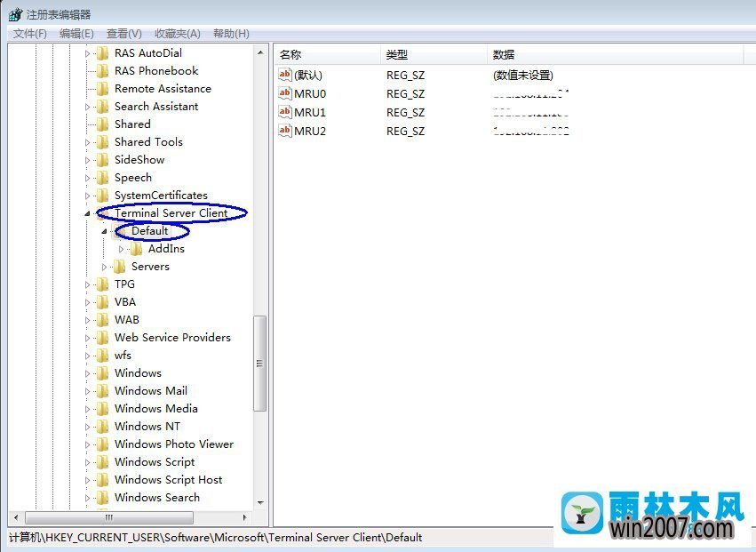756x552 pixels.
Task: Open the 查看(V) menu
Action: [123, 33]
